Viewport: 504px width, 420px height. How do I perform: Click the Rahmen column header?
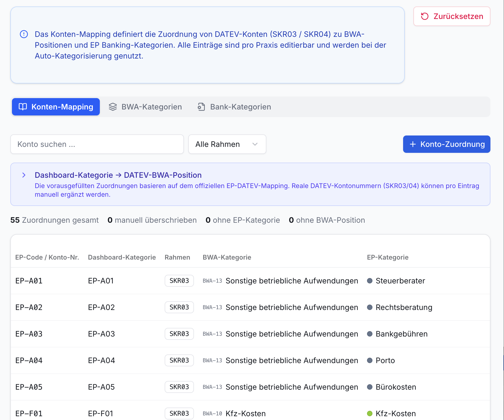pyautogui.click(x=177, y=257)
